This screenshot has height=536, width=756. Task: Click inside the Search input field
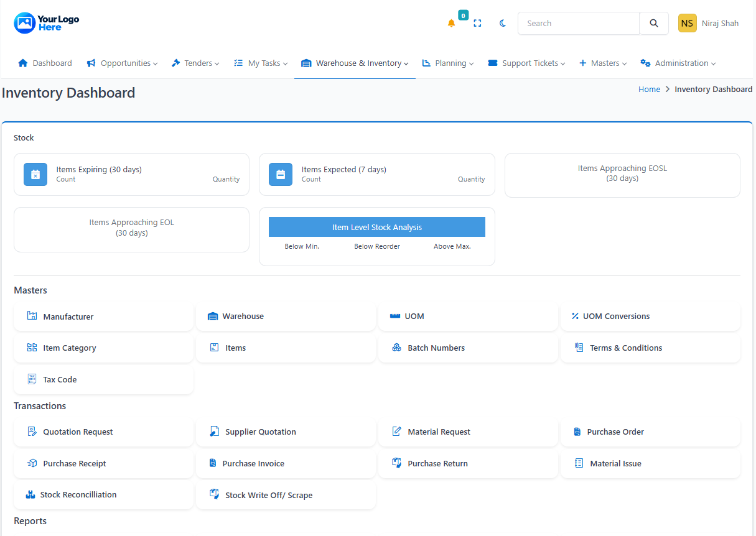pos(579,24)
